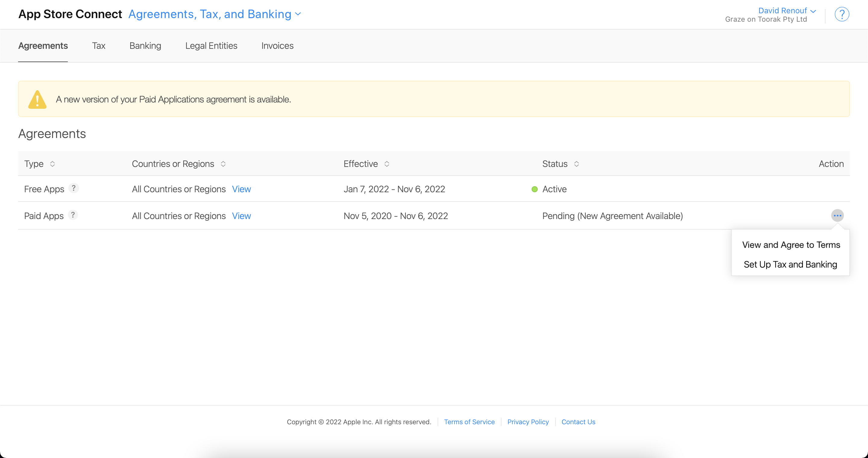Click the App Store Connect title

point(70,14)
